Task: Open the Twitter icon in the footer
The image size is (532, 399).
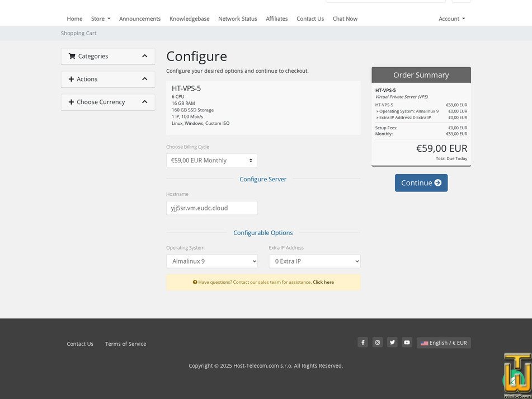Action: (x=392, y=342)
